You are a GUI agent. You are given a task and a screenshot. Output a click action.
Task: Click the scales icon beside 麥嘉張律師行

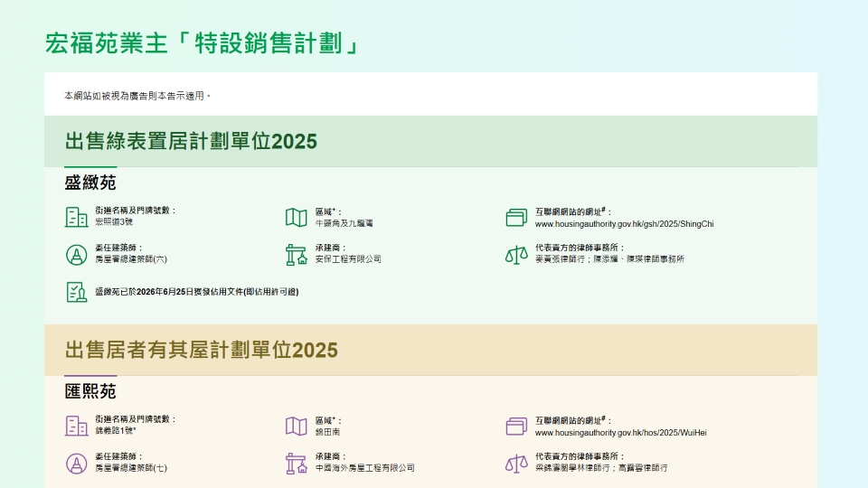[x=516, y=255]
